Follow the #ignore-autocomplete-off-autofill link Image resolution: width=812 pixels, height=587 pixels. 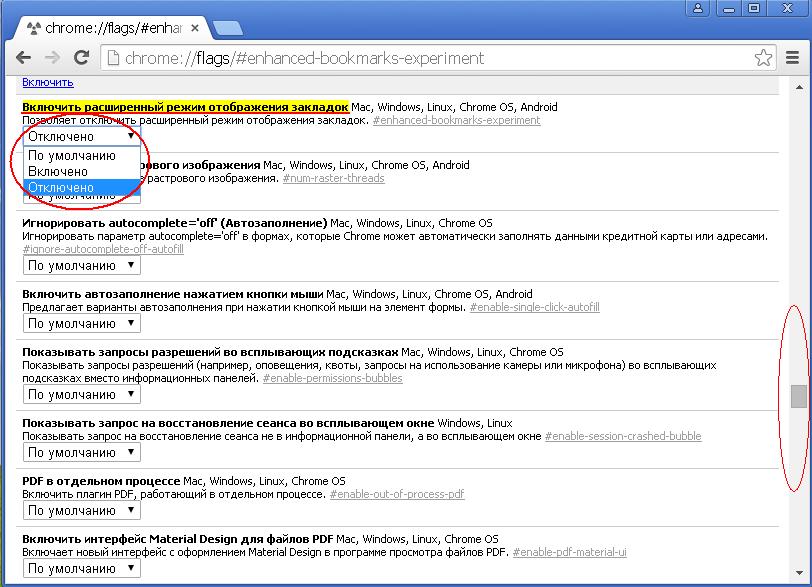pyautogui.click(x=103, y=249)
